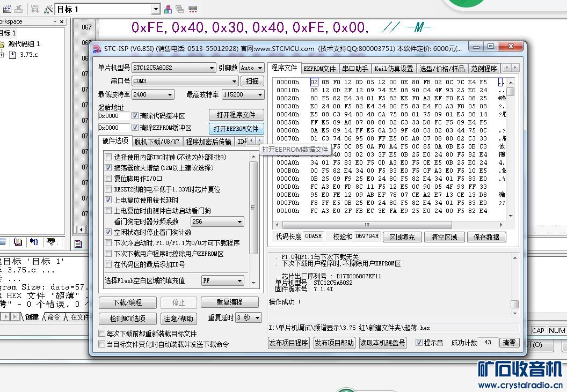The width and height of the screenshot is (567, 392).
Task: Click the Keil LOAD download icon
Action: [x=35, y=9]
